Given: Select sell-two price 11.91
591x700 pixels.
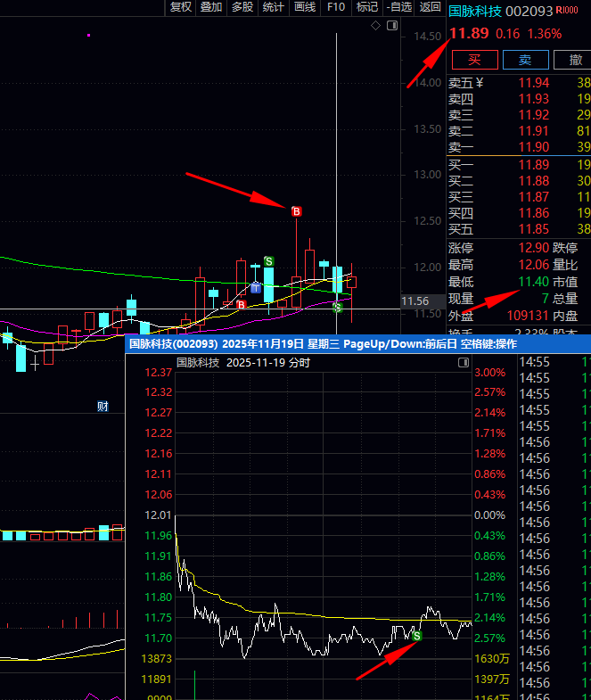Looking at the screenshot, I should tap(534, 131).
